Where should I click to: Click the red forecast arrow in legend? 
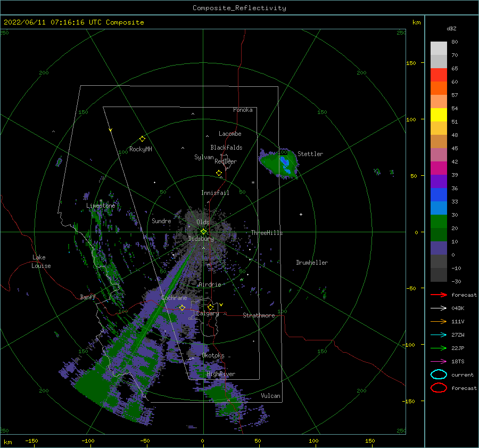439,295
